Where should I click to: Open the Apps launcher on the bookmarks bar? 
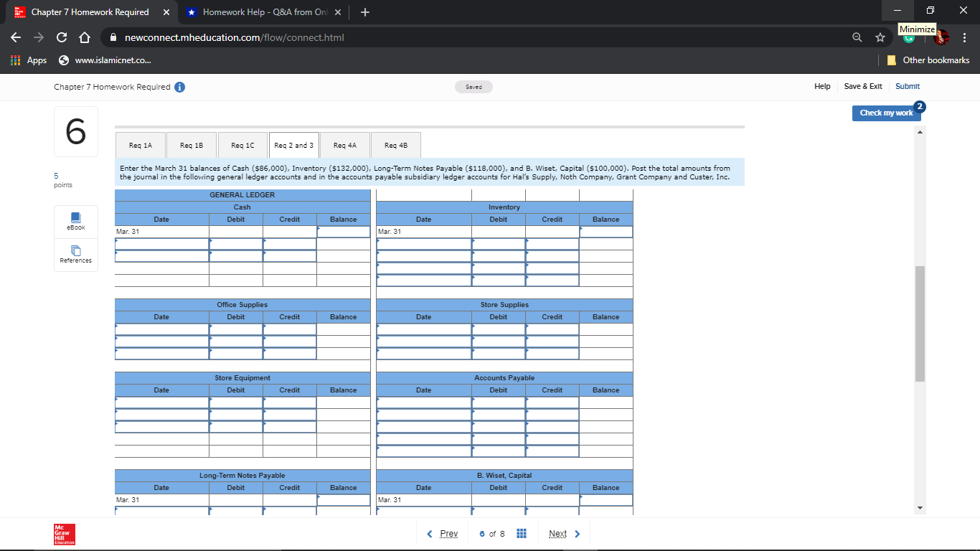[14, 60]
